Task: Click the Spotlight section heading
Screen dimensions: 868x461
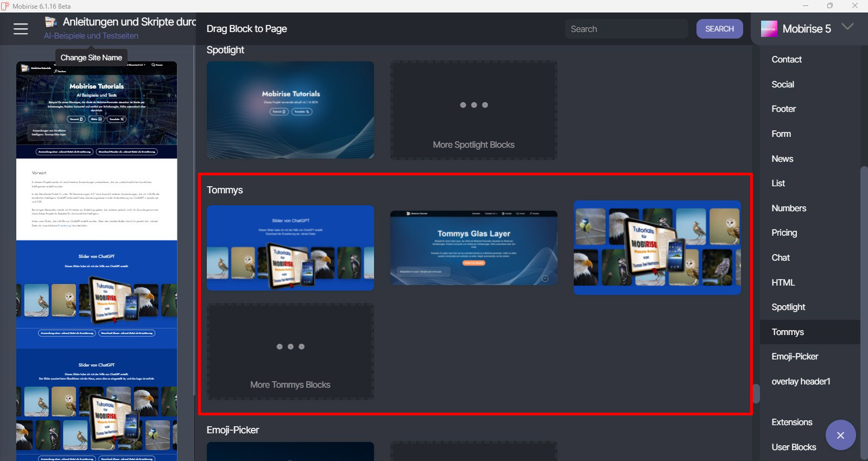Action: (225, 50)
